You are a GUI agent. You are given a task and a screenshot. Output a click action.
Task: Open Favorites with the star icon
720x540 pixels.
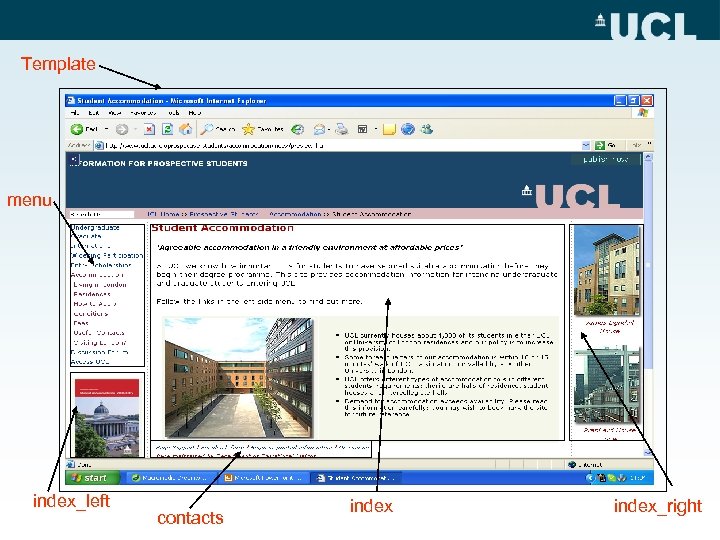pyautogui.click(x=248, y=129)
